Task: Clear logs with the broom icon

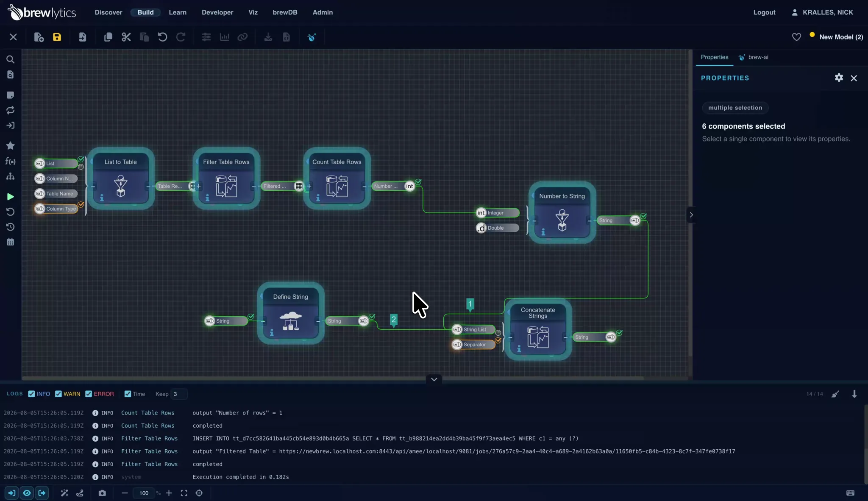Action: coord(835,394)
